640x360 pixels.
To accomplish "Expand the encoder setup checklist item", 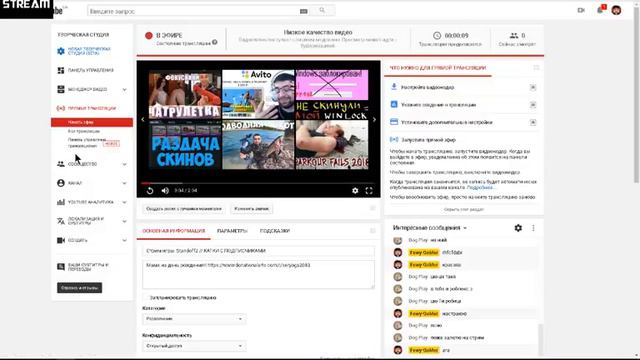I will click(x=533, y=87).
